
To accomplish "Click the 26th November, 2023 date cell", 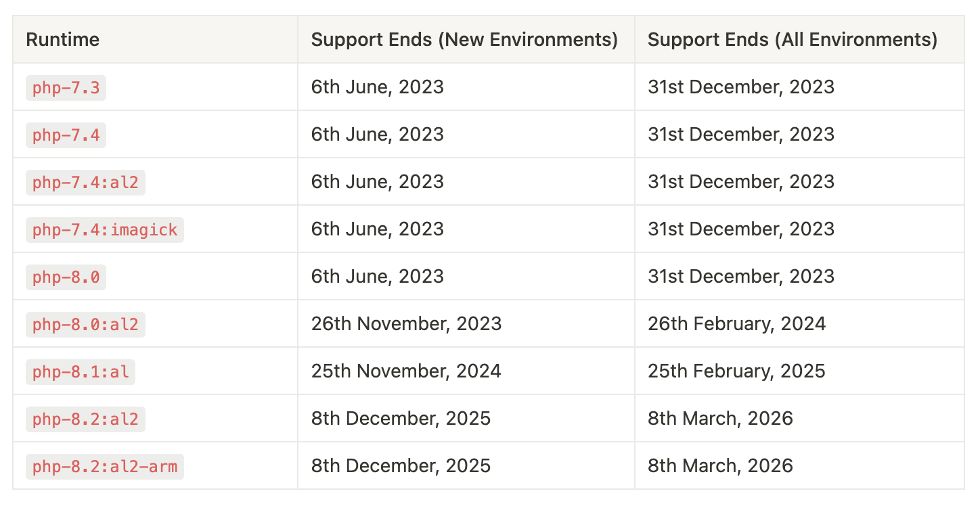I will [x=406, y=324].
